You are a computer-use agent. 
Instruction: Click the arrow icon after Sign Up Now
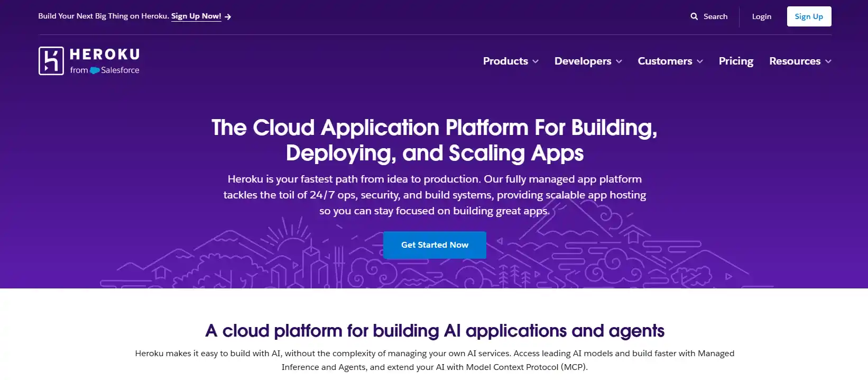(x=228, y=17)
